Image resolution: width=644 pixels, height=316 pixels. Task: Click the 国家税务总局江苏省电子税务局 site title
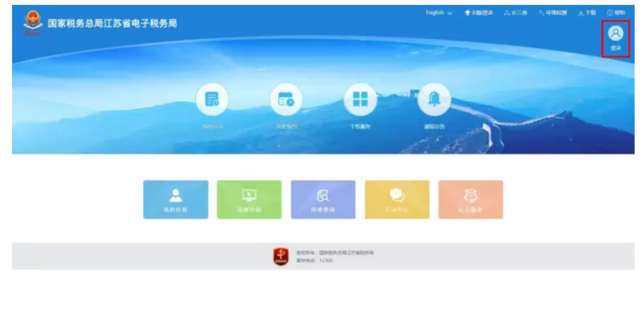tap(112, 23)
